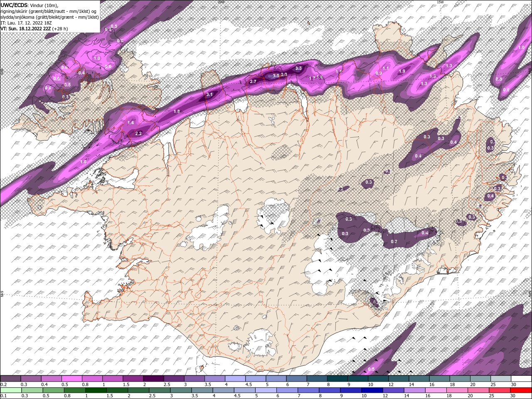This screenshot has height=399, width=532.
Task: Click the 15W longitude label
Action: (440, 2)
